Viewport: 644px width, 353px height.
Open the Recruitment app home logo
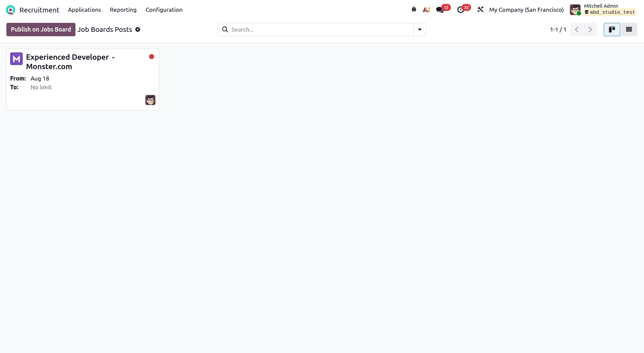(x=11, y=10)
